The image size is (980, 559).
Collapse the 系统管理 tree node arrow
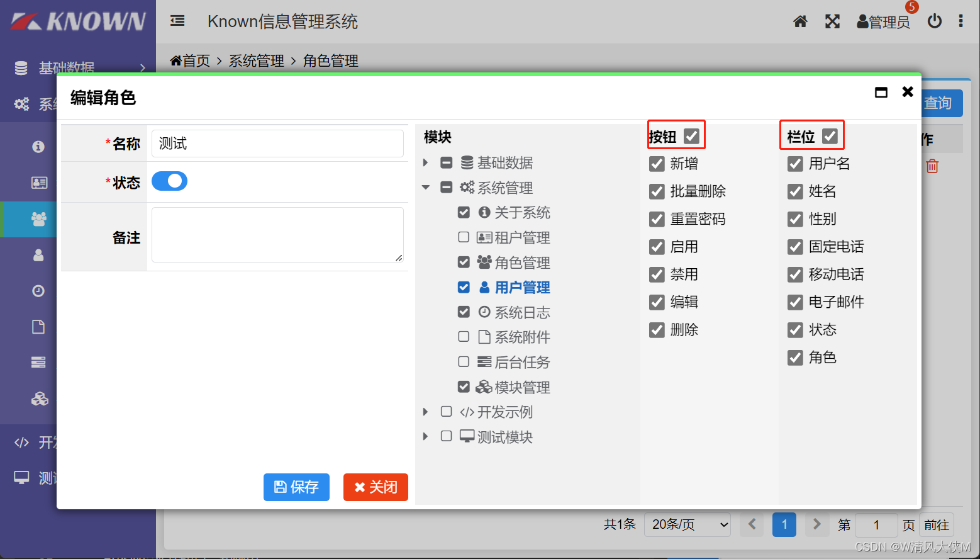click(x=426, y=188)
